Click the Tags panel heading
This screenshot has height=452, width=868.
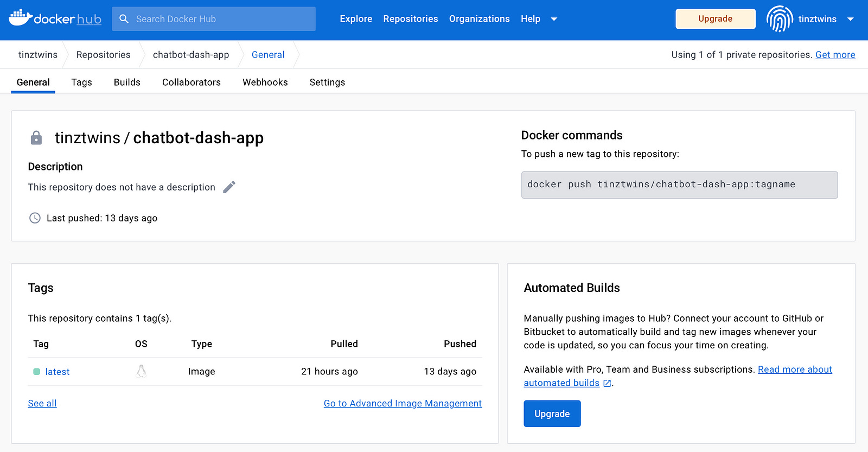tap(41, 288)
